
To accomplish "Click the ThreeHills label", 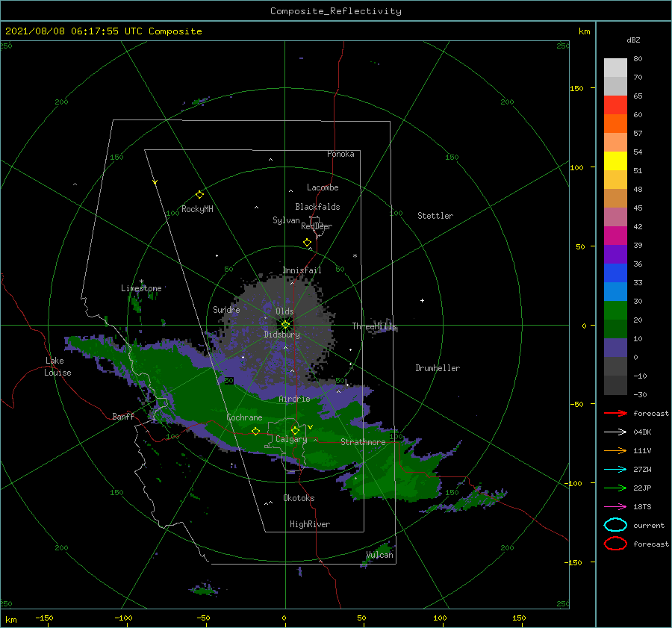I will pyautogui.click(x=374, y=326).
